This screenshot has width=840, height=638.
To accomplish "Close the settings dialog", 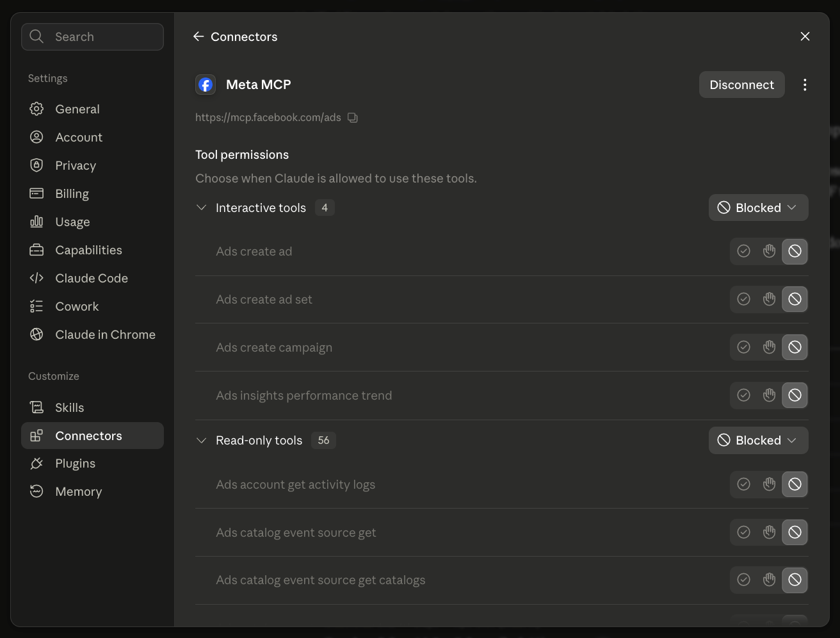I will 805,37.
